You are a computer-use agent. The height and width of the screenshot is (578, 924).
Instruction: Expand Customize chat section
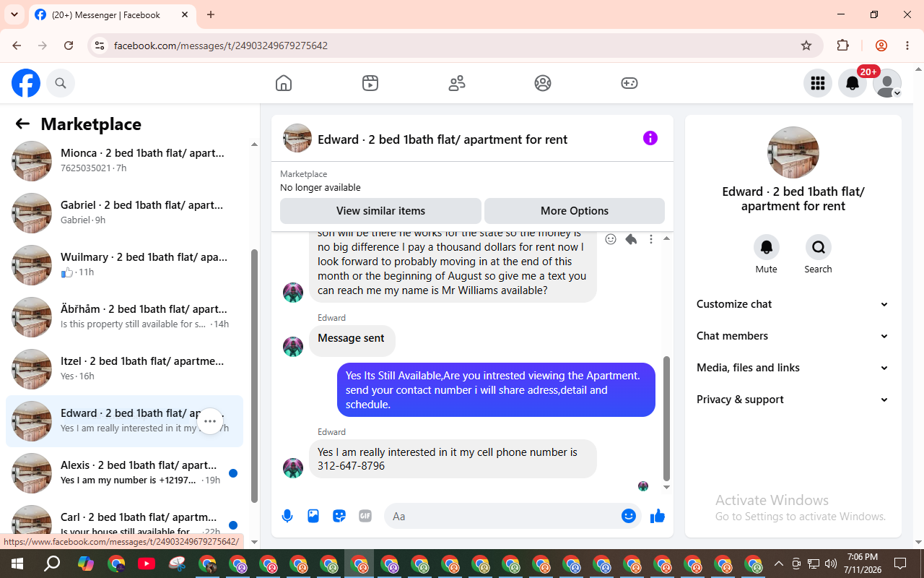(x=793, y=304)
